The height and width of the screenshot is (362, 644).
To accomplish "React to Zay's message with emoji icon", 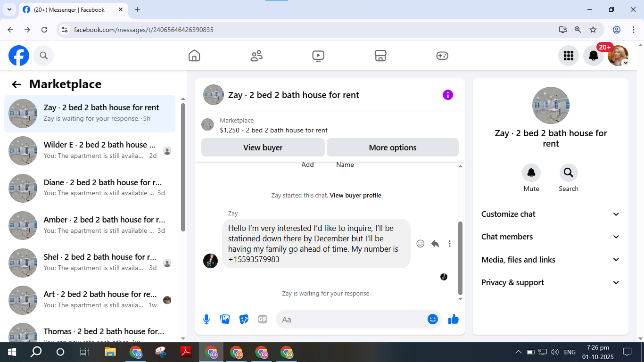I will pos(421,244).
